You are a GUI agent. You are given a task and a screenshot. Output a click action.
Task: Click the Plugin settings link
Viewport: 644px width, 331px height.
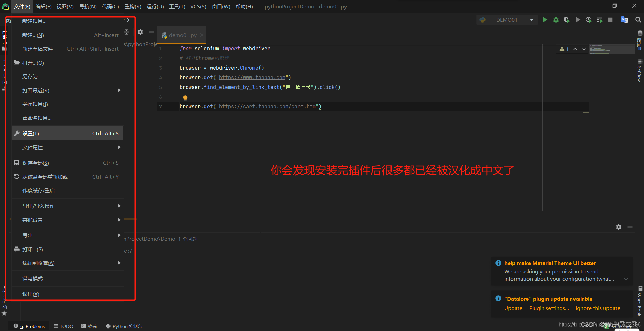pyautogui.click(x=549, y=308)
